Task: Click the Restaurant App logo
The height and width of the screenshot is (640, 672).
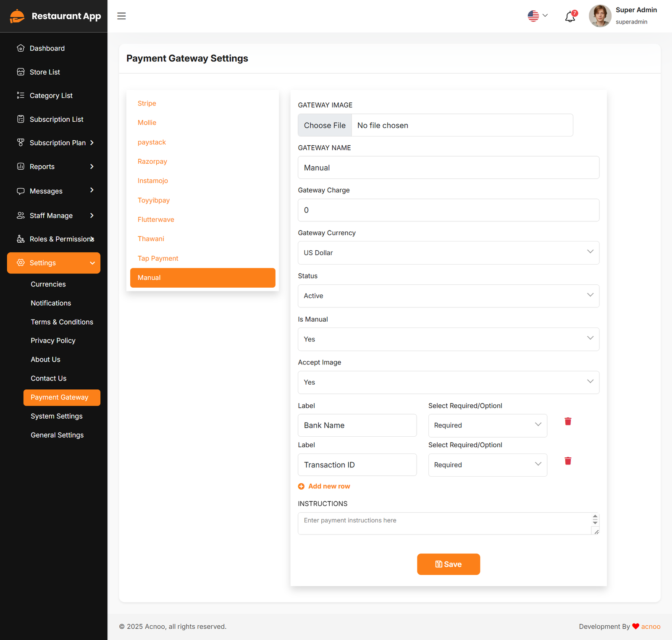Action: click(17, 16)
